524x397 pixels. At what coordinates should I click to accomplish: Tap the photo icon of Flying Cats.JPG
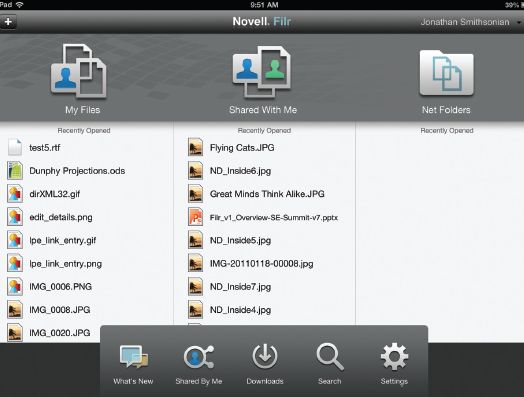pos(195,147)
